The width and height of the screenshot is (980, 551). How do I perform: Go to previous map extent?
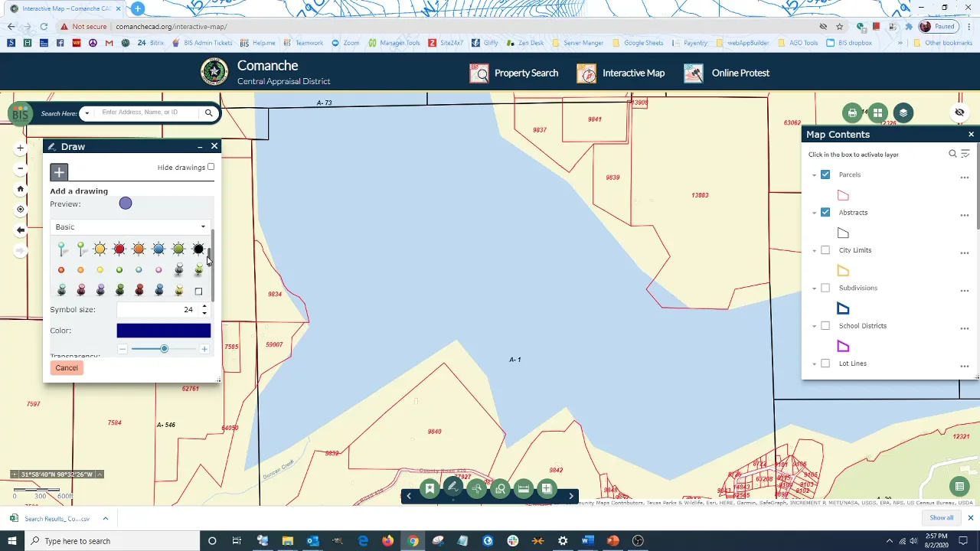click(x=21, y=230)
